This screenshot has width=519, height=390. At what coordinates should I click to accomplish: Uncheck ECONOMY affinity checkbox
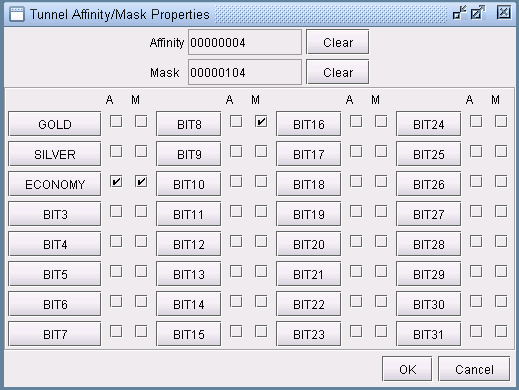(x=116, y=181)
